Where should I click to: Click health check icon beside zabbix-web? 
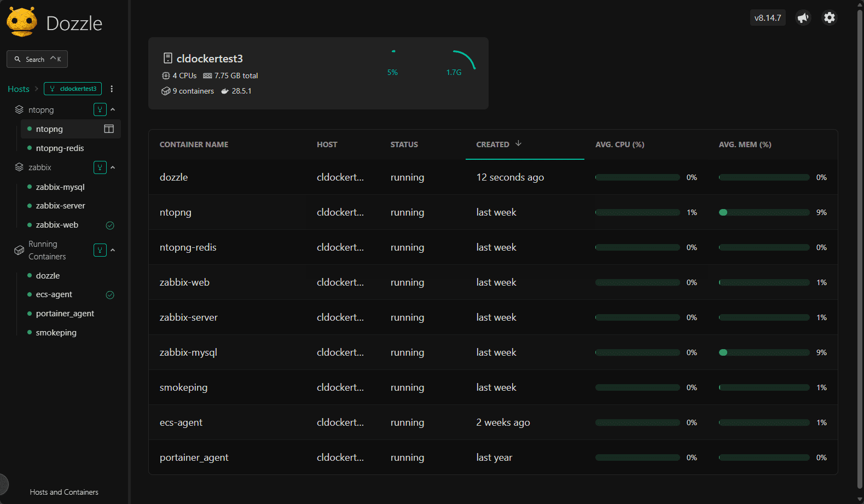[110, 225]
